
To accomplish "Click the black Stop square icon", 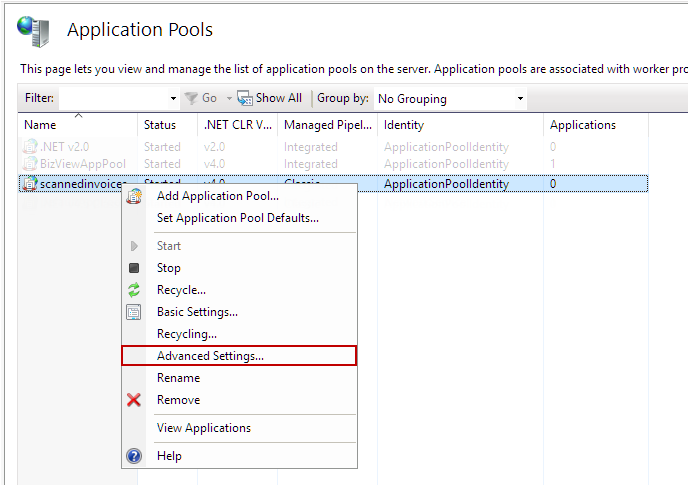I will [134, 268].
